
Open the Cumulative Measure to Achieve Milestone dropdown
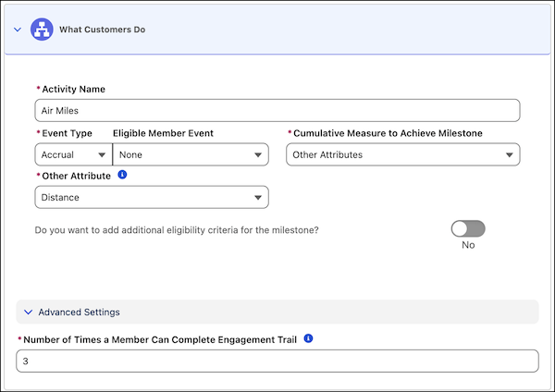[x=402, y=154]
